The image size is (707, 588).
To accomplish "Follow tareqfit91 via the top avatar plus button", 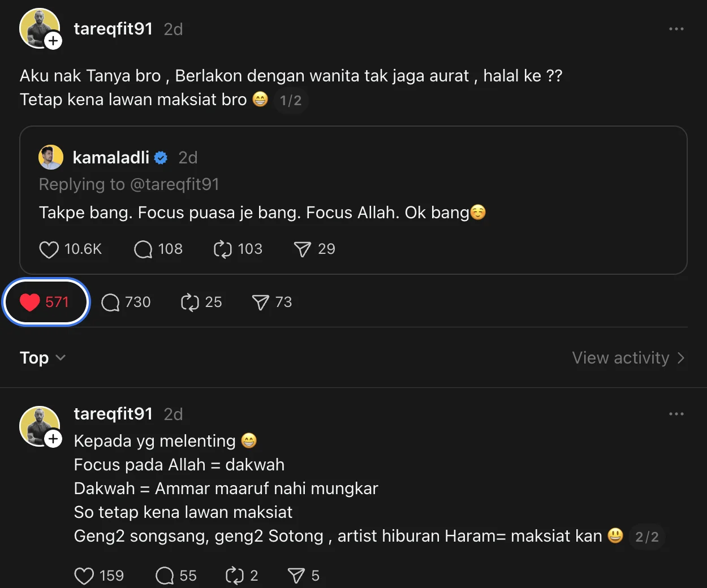I will tap(53, 41).
